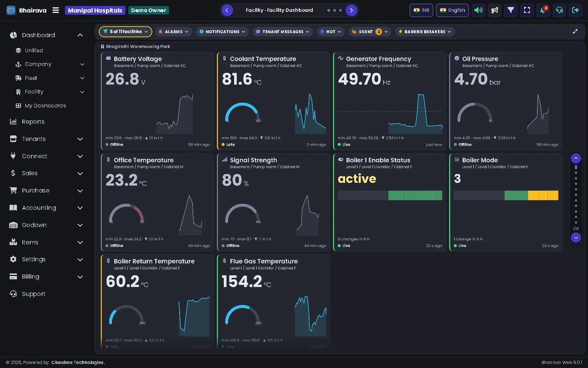Expand Godown menu
Image resolution: width=588 pixels, height=368 pixels.
(x=47, y=225)
